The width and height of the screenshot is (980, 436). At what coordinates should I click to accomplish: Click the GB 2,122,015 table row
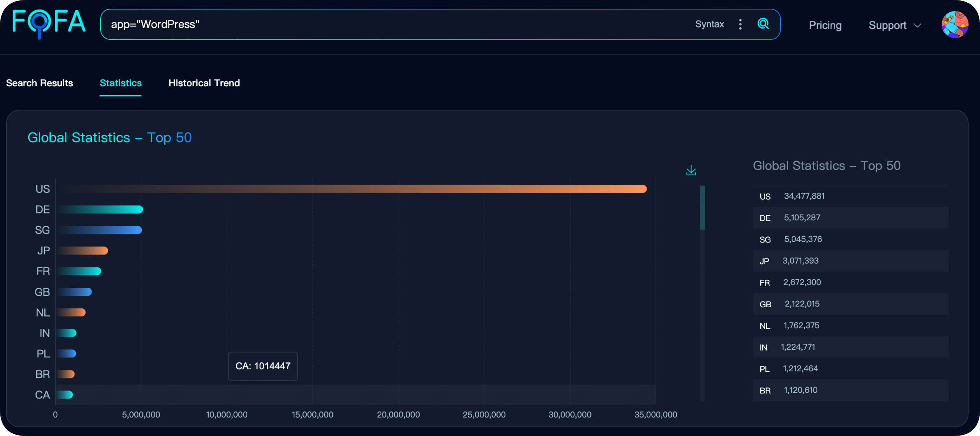click(x=851, y=304)
